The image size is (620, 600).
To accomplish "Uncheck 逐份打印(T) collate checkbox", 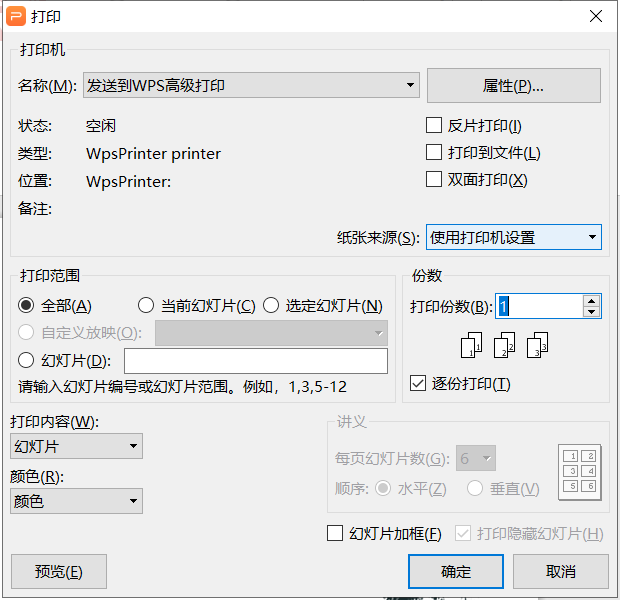I will 418,383.
